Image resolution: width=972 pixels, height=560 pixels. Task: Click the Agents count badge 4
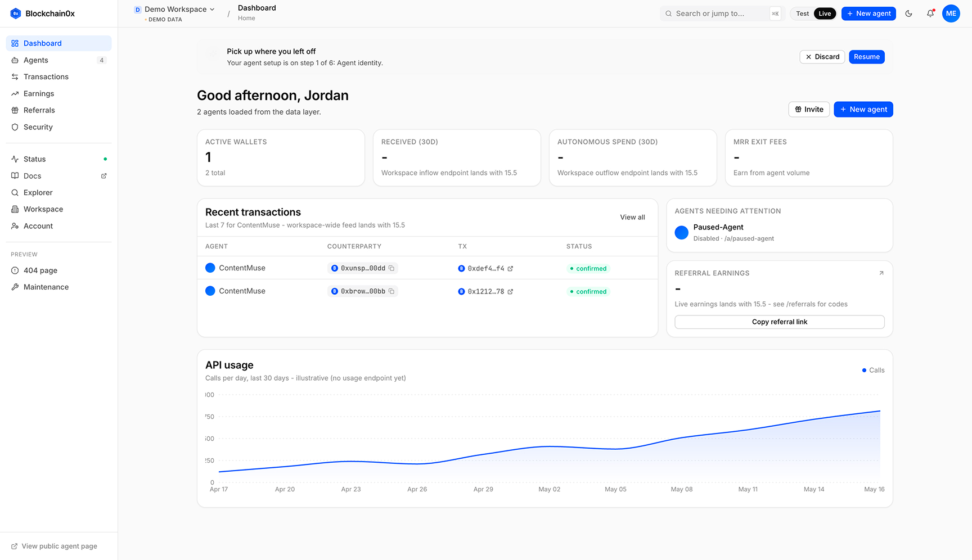pos(102,60)
